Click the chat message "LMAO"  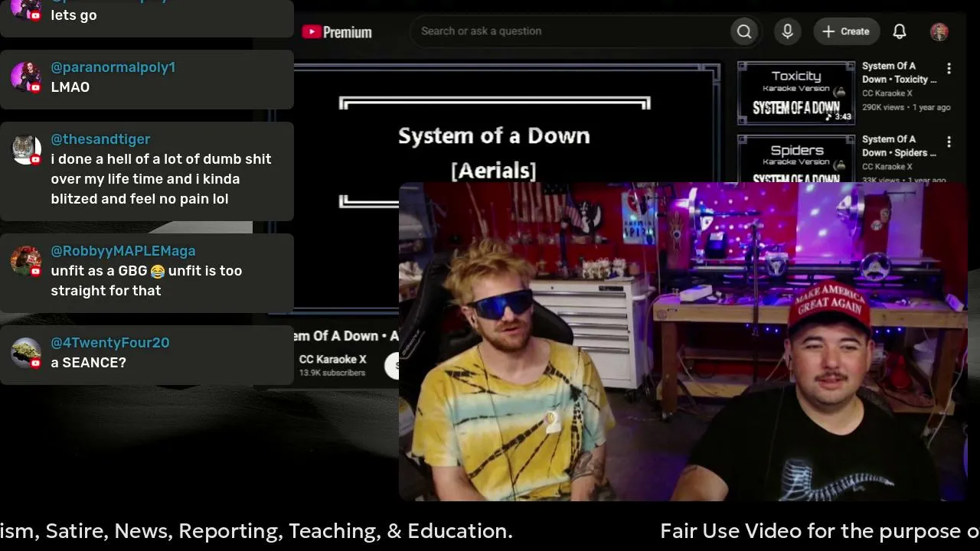tap(70, 87)
